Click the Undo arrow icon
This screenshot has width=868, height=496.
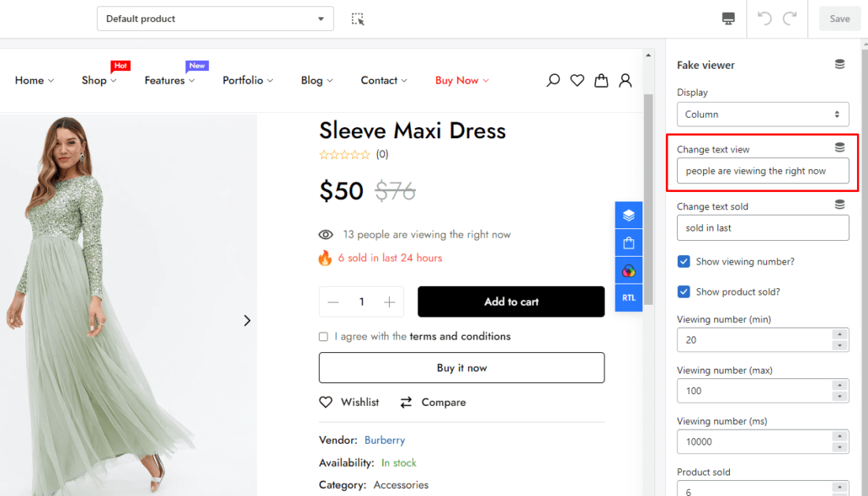pos(763,18)
